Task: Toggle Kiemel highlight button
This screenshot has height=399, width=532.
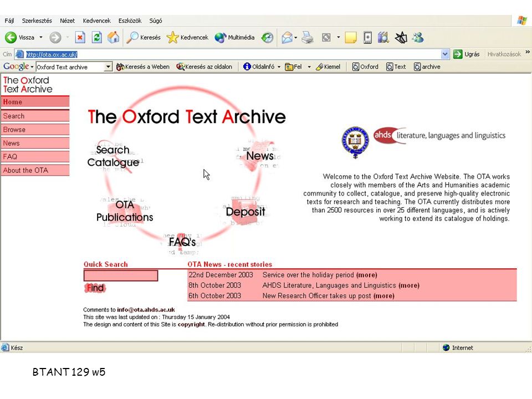Action: (328, 67)
